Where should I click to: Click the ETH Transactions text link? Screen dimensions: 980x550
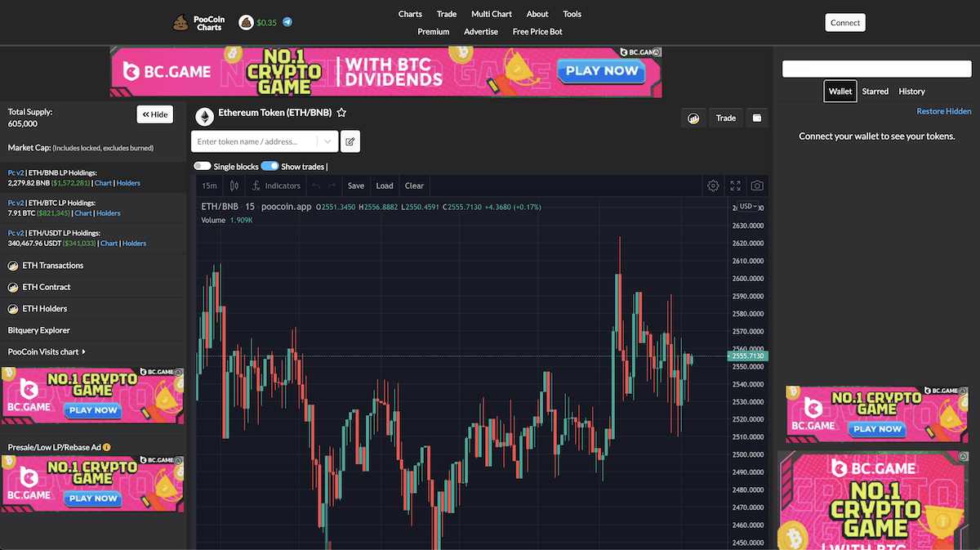53,266
